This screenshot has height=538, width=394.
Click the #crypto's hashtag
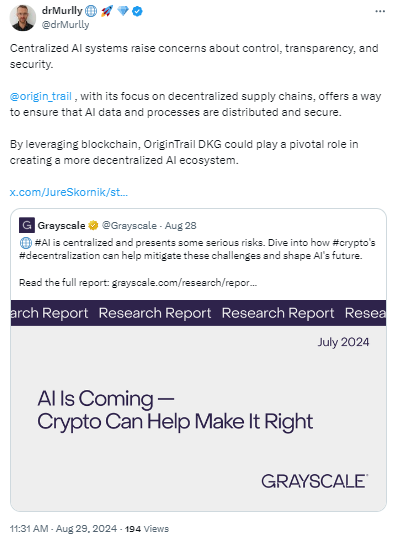point(354,243)
